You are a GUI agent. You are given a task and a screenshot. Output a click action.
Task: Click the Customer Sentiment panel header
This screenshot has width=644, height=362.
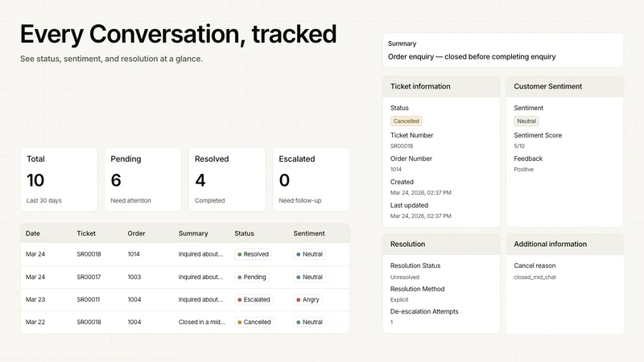click(x=565, y=87)
